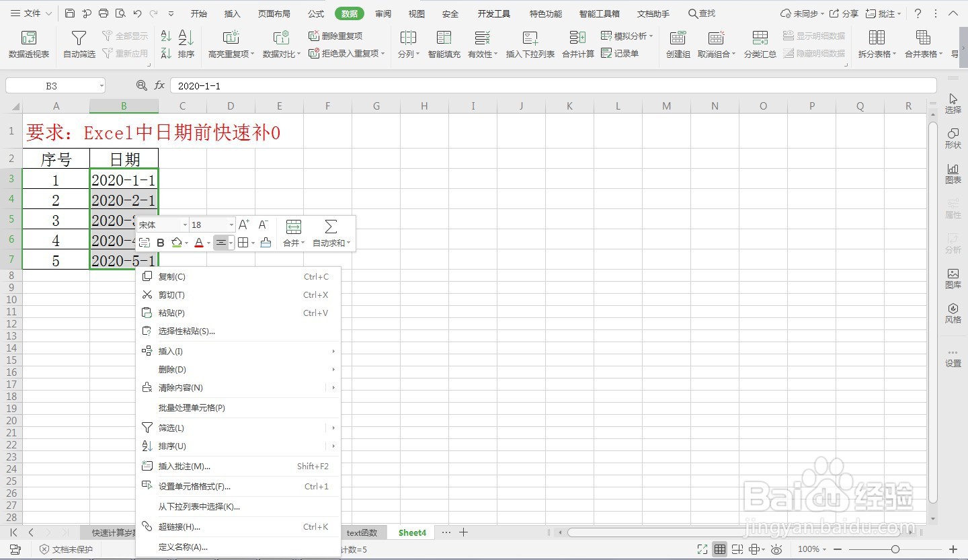
Task: Expand 拒绝录入重复项 dropdown
Action: (x=382, y=54)
